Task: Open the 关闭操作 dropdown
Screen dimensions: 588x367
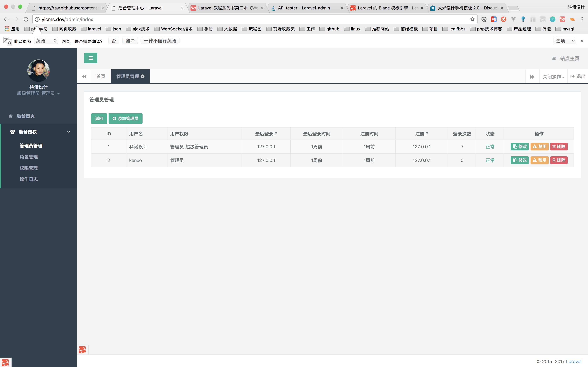Action: click(x=553, y=77)
